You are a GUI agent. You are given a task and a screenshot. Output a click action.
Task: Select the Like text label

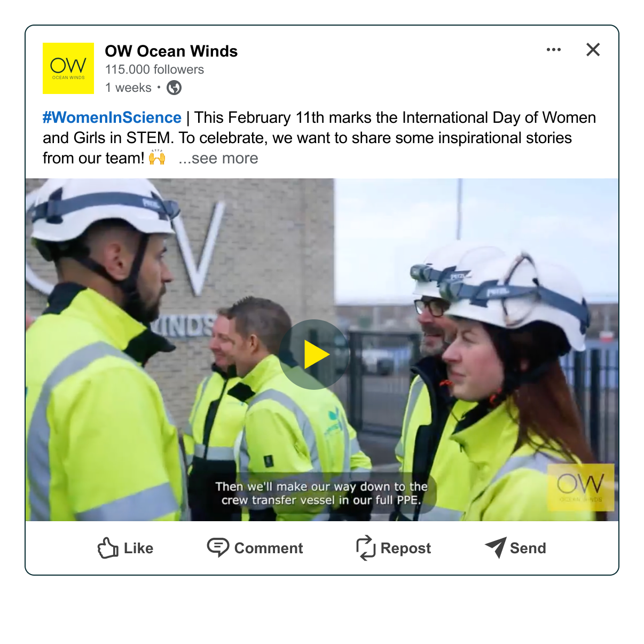pyautogui.click(x=139, y=548)
